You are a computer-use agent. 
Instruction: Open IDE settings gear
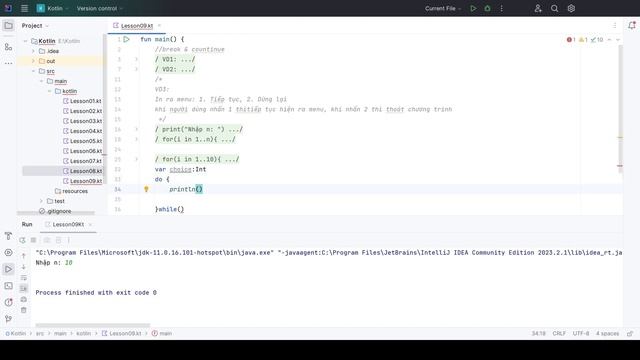[x=571, y=8]
